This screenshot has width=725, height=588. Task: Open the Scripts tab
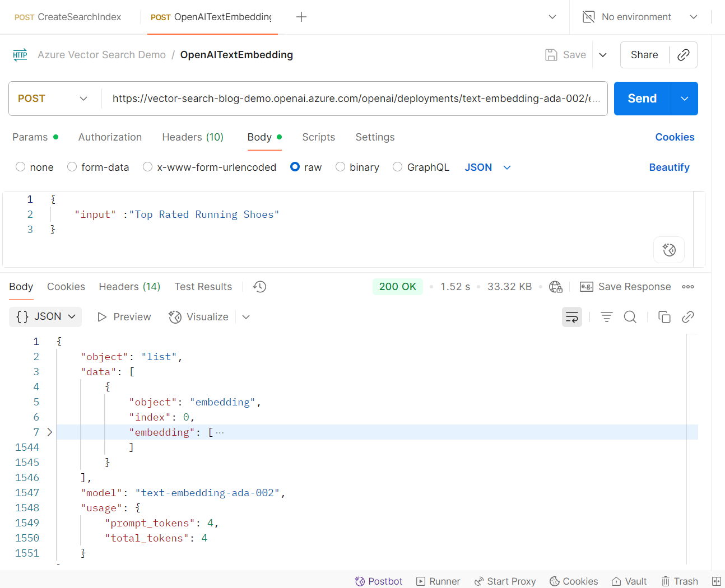coord(319,137)
